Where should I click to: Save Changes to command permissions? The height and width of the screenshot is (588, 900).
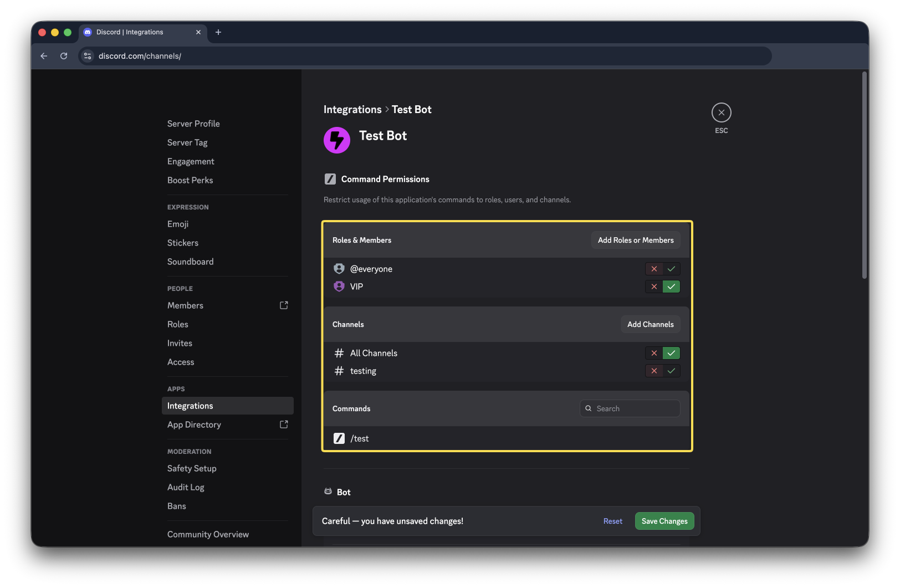point(664,521)
